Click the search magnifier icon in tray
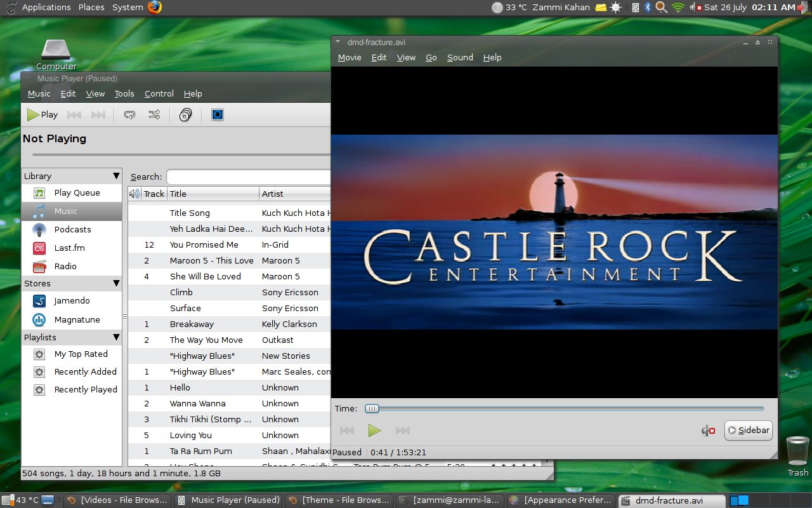The height and width of the screenshot is (508, 812). point(662,7)
